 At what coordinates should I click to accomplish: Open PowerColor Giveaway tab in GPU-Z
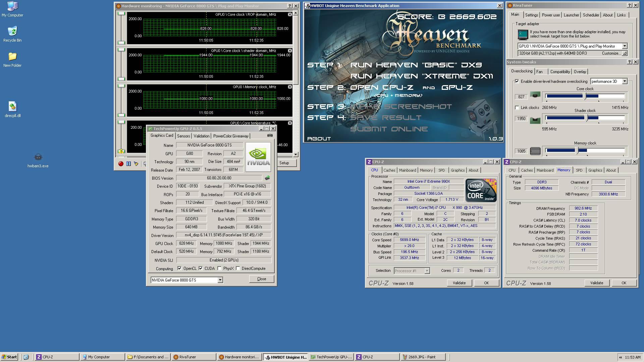[x=231, y=136]
